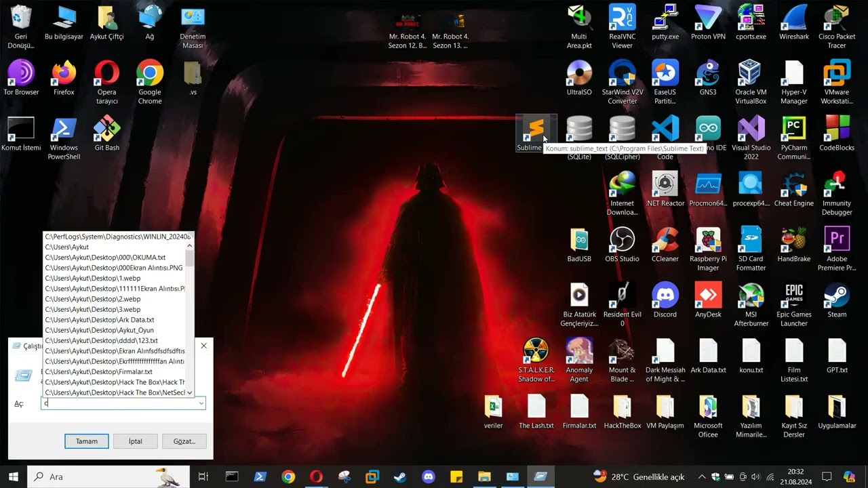868x488 pixels.
Task: Click the MSI Afterburner desktop shortcut
Action: click(x=751, y=305)
